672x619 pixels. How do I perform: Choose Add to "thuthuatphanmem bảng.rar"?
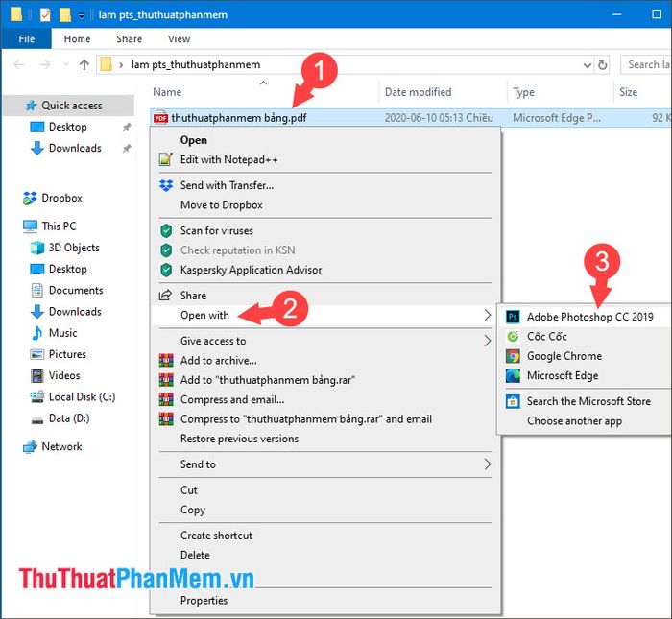click(268, 380)
